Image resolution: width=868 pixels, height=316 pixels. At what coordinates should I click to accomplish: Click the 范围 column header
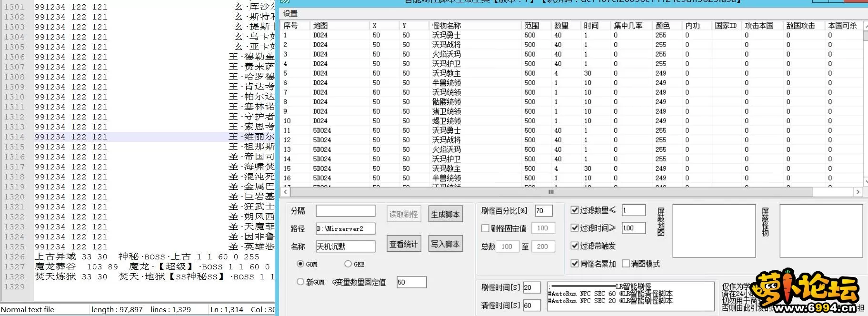537,26
